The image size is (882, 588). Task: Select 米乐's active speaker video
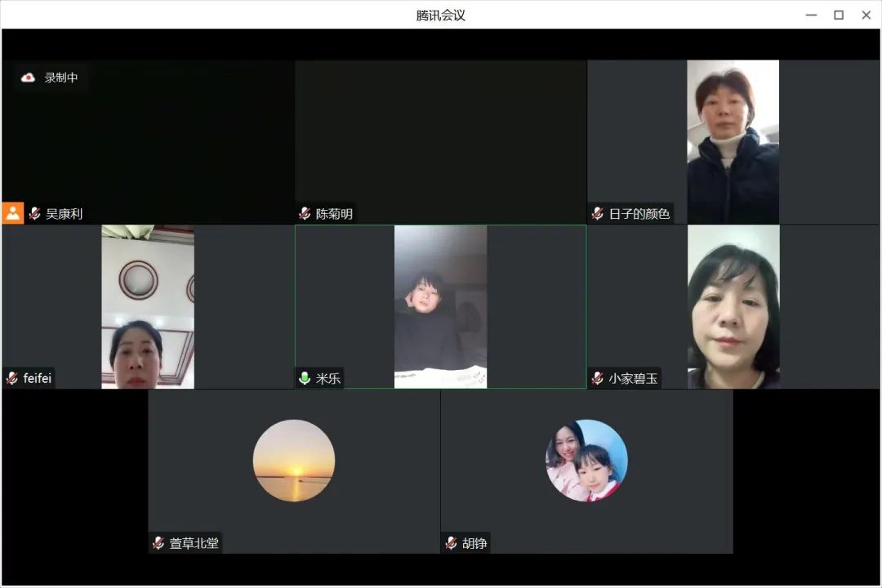coord(440,306)
